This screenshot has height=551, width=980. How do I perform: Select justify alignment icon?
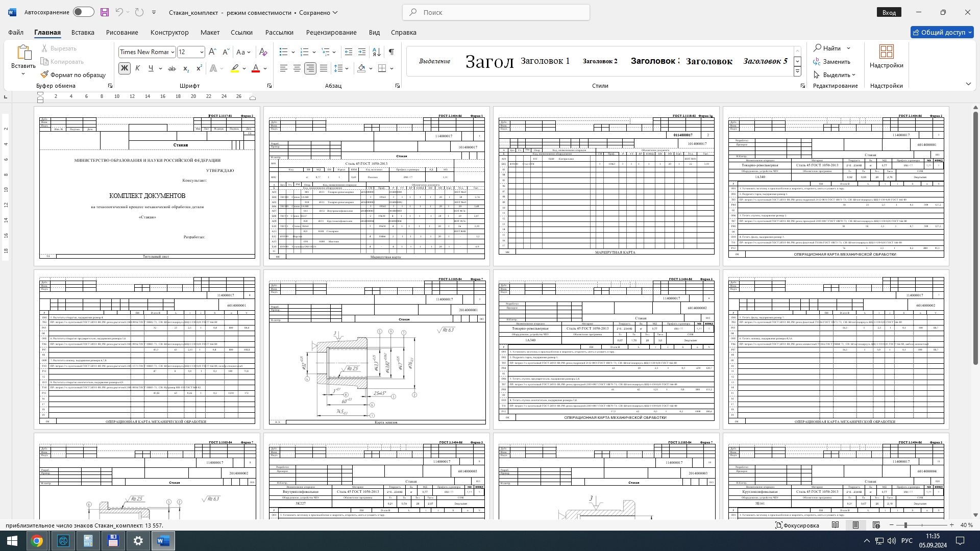(324, 68)
